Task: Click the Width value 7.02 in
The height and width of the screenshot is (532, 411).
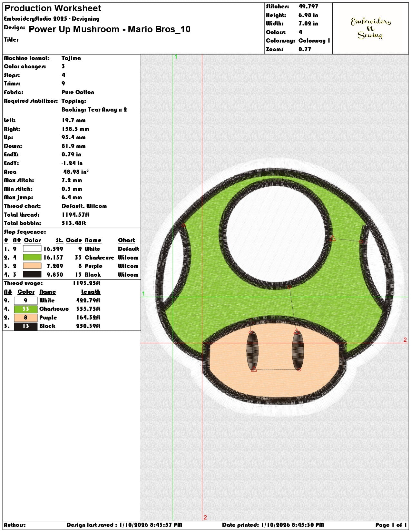Action: point(308,24)
